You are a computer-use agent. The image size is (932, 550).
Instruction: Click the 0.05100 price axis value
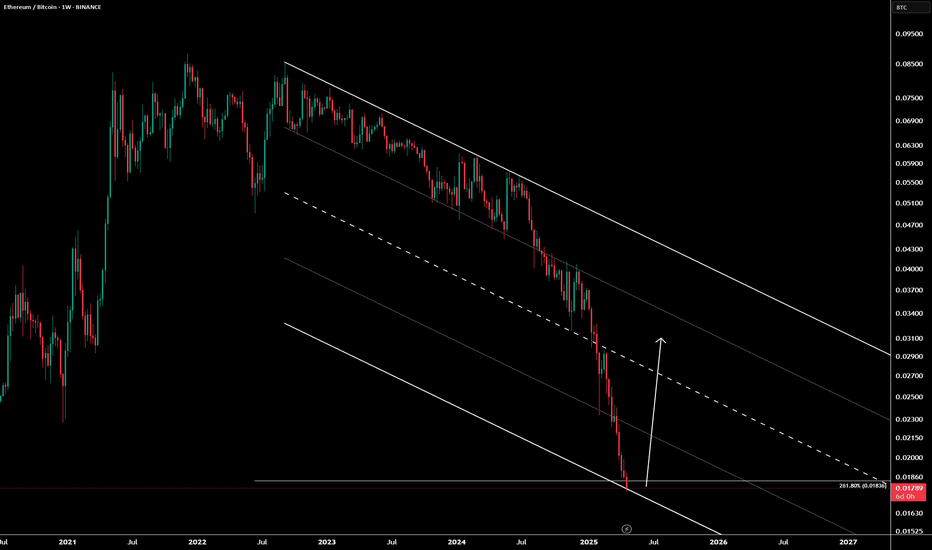pos(909,203)
